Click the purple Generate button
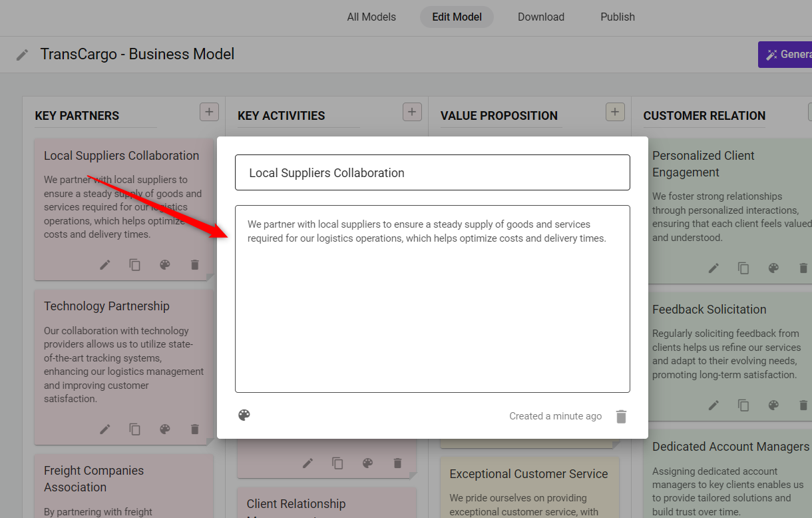The height and width of the screenshot is (518, 812). pos(785,55)
